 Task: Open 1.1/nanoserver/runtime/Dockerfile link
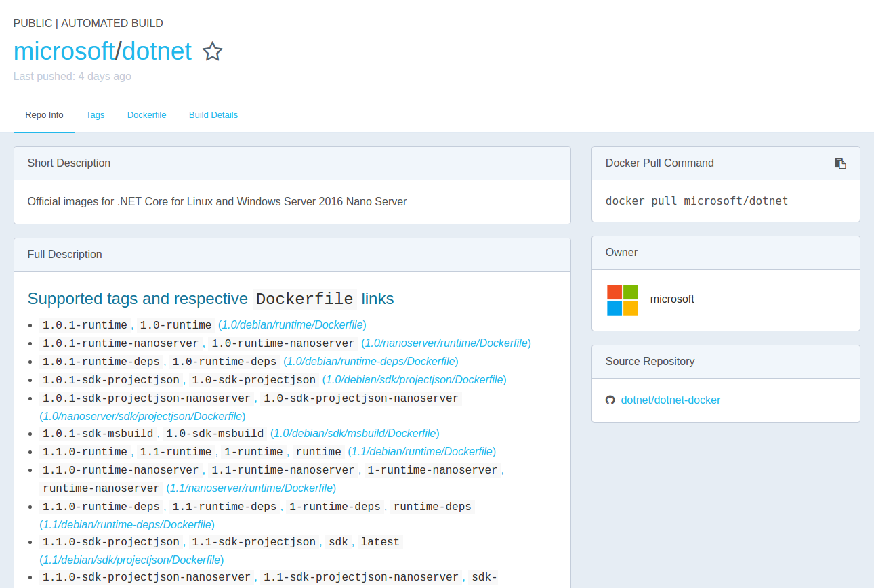(251, 488)
